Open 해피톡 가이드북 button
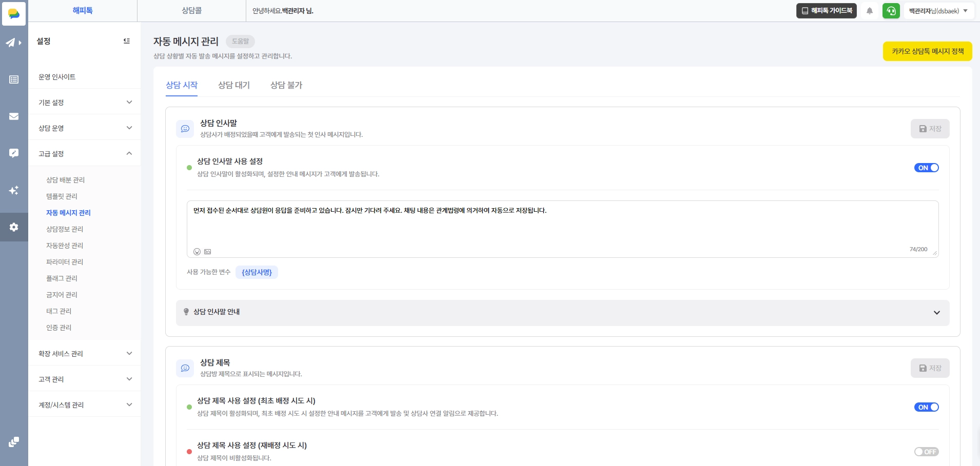This screenshot has width=980, height=466. (x=826, y=11)
